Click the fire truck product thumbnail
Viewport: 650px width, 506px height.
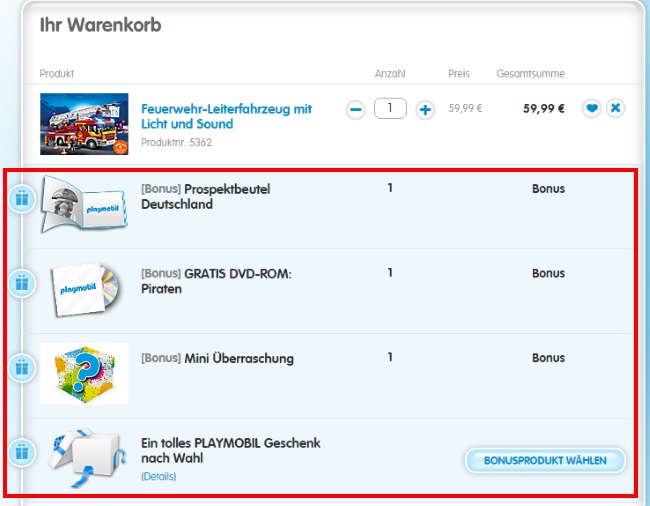click(84, 124)
